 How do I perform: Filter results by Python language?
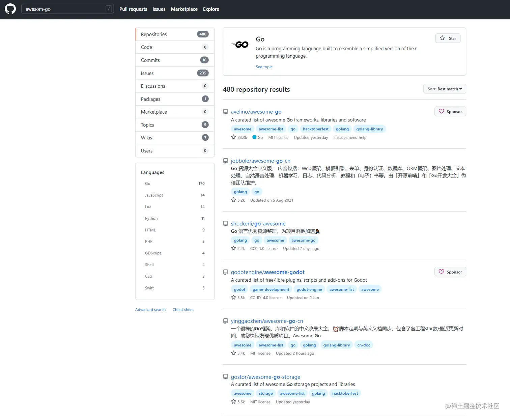[175, 219]
